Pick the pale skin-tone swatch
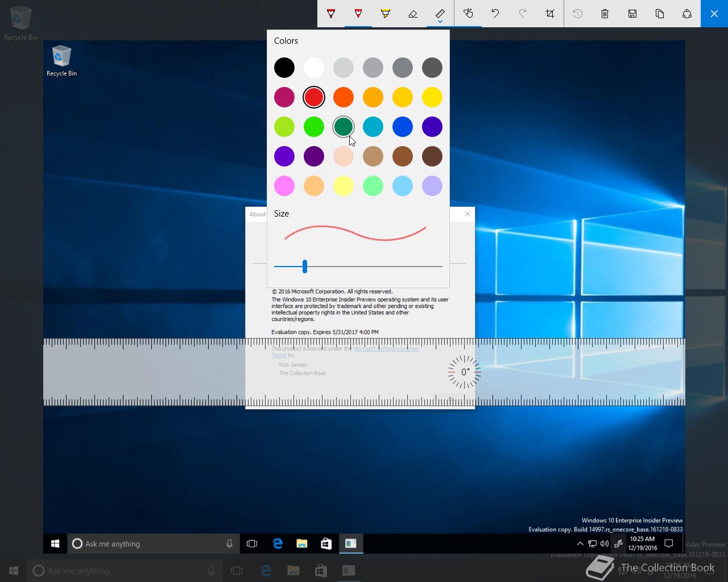The height and width of the screenshot is (582, 728). click(x=344, y=156)
